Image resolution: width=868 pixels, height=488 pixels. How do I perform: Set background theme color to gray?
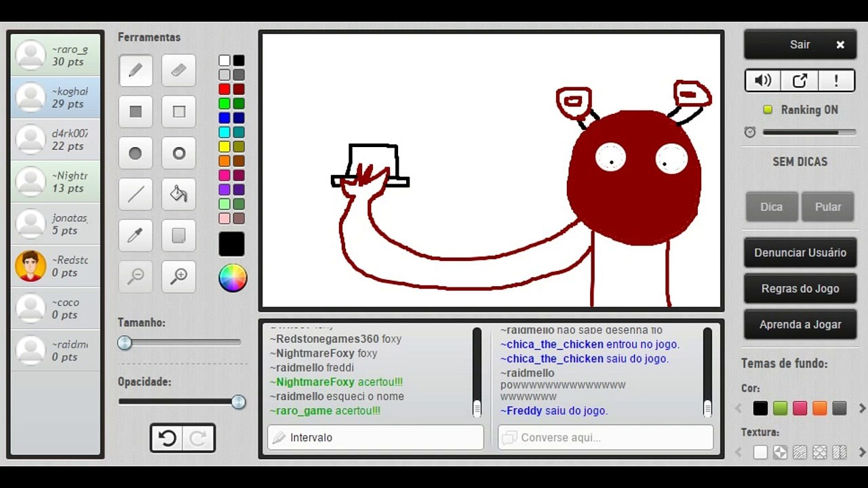[x=840, y=409]
